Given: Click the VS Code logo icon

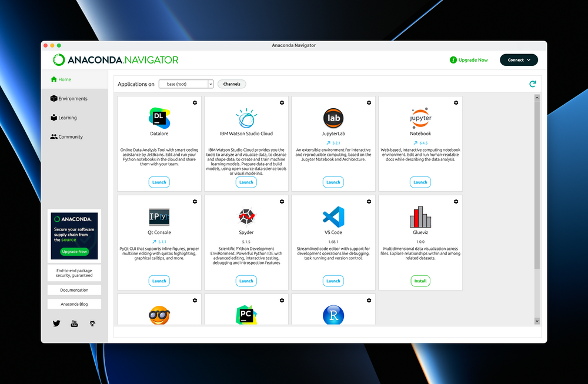Looking at the screenshot, I should pyautogui.click(x=333, y=217).
